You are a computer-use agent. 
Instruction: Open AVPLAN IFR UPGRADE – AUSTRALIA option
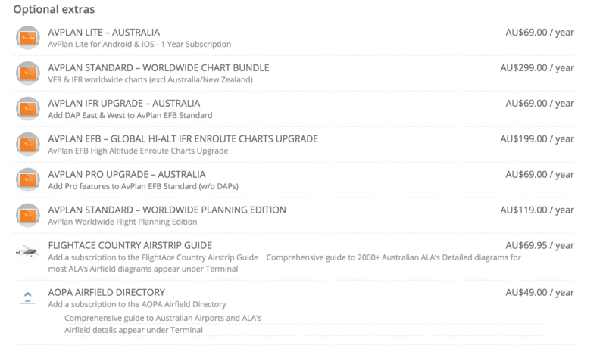point(124,103)
